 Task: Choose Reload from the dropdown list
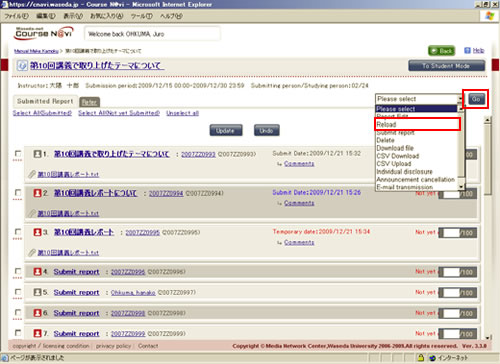click(x=417, y=124)
